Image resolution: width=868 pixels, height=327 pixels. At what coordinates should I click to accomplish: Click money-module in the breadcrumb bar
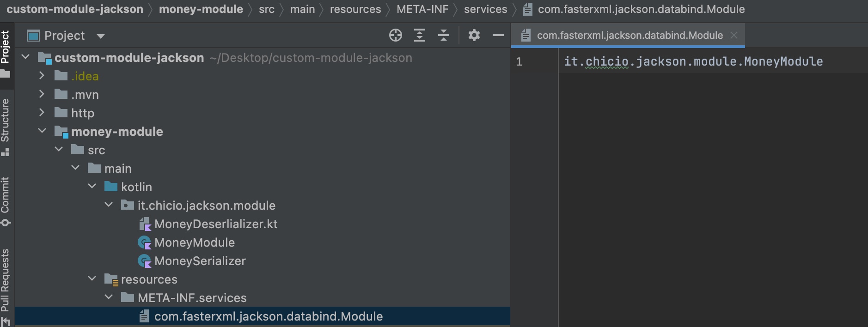click(x=201, y=9)
